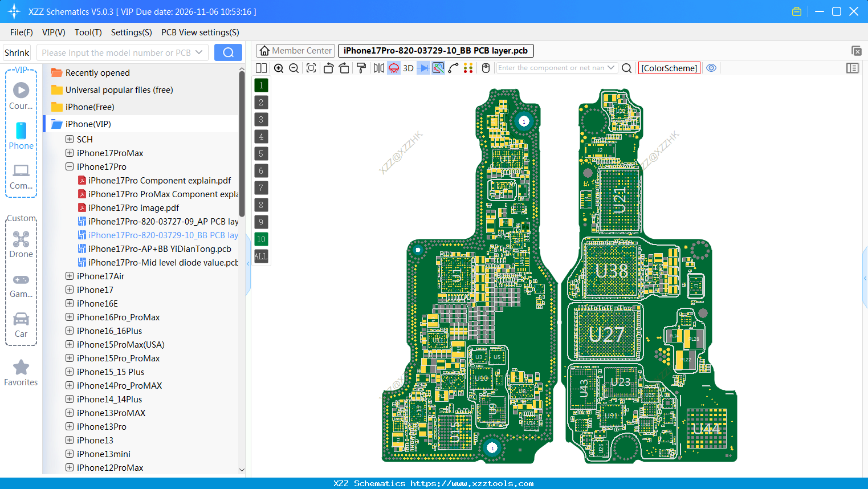The image size is (868, 489).
Task: Open the PCB View settings(S) menu
Action: tap(200, 32)
